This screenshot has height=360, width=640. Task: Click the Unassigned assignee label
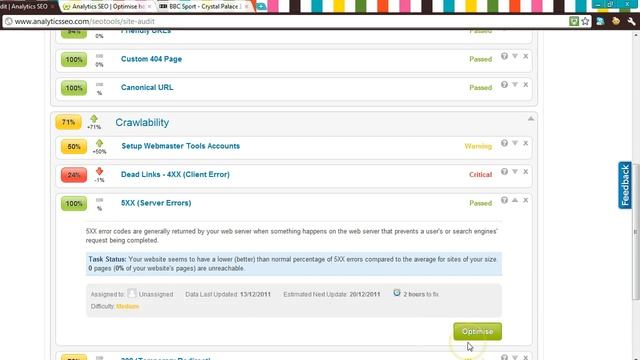156,294
